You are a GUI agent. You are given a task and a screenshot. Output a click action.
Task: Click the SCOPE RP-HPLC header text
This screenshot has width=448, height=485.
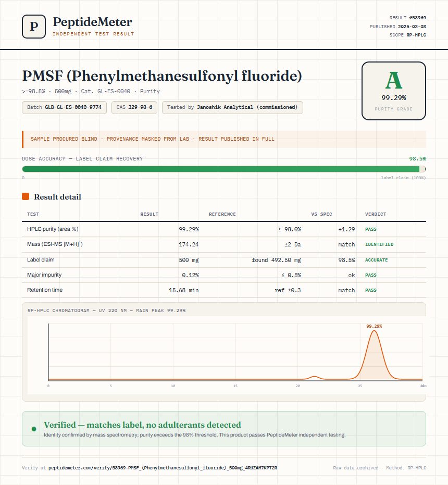click(x=407, y=35)
